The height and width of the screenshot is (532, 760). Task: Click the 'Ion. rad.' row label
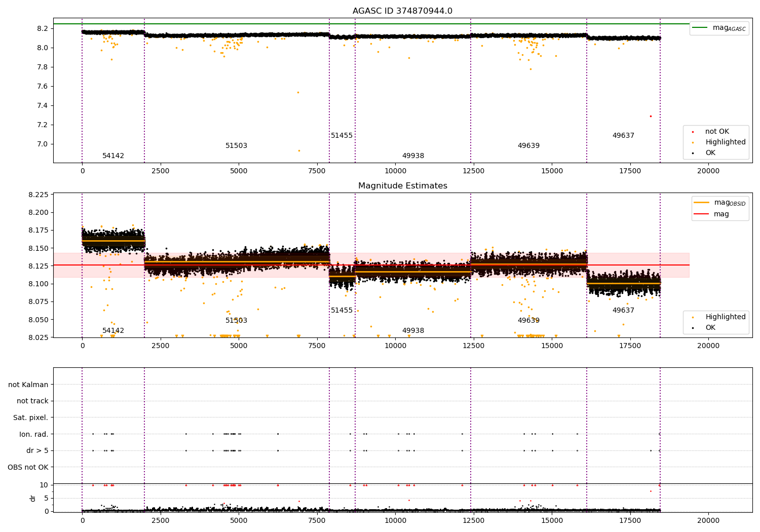point(34,434)
